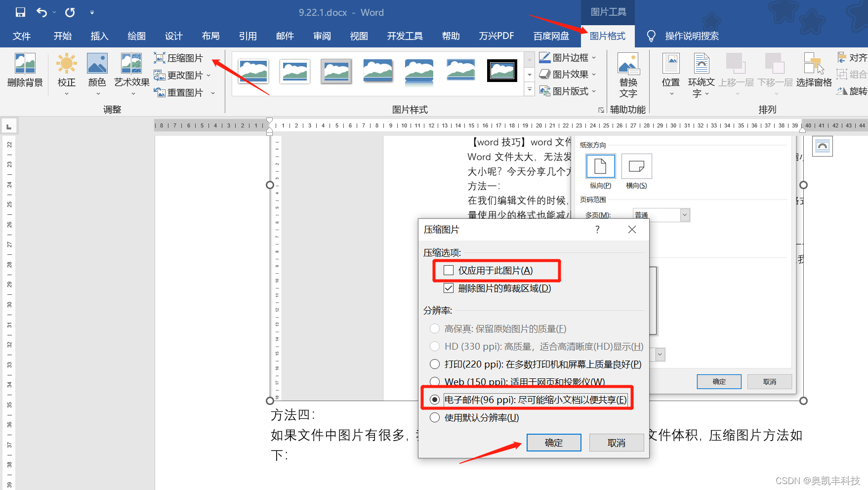This screenshot has width=868, height=490.
Task: Click the Save icon in the title bar
Action: [x=20, y=12]
